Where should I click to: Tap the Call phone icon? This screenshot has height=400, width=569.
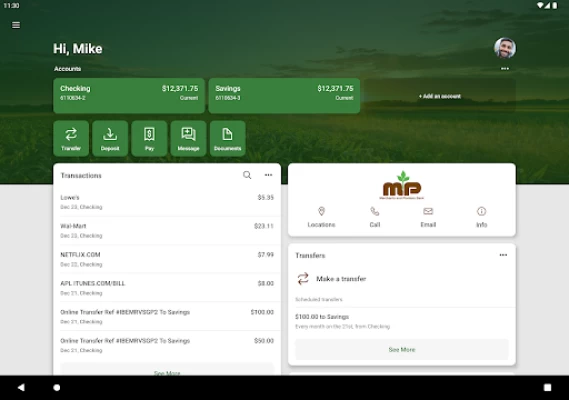click(x=374, y=211)
